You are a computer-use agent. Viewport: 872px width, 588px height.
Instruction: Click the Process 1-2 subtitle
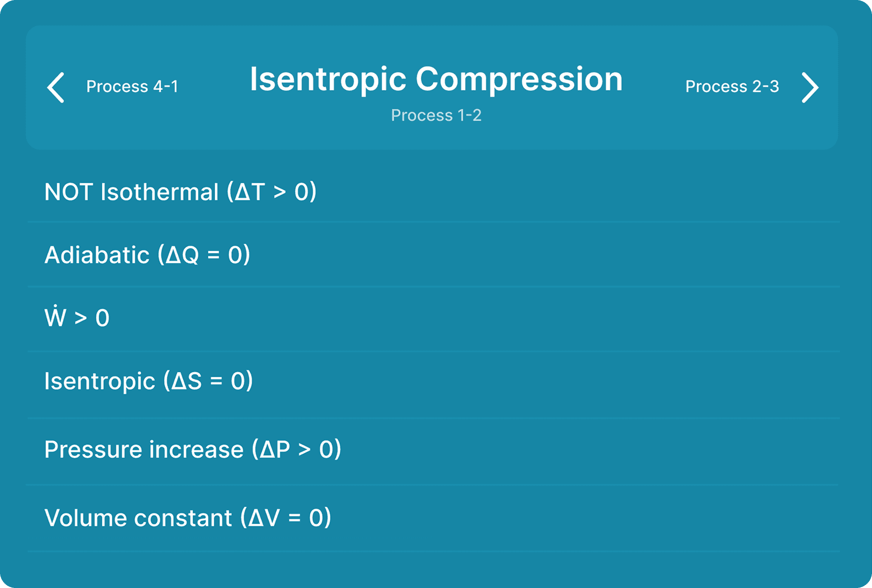(436, 115)
